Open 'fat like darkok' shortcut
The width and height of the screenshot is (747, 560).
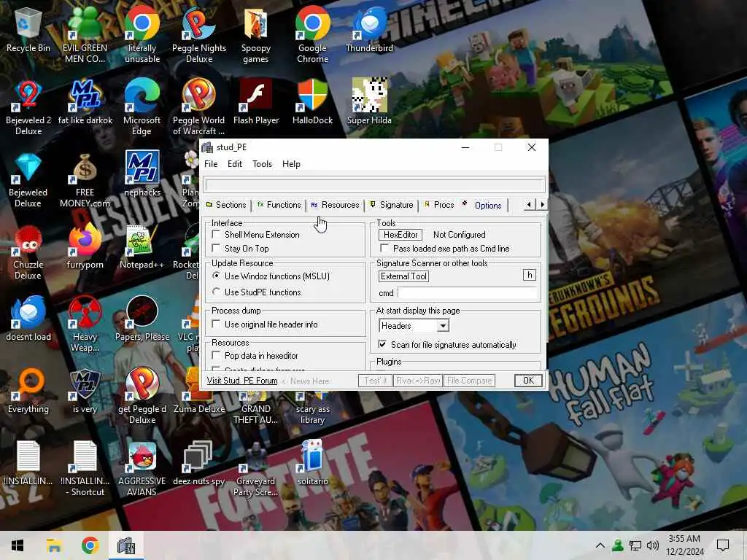pyautogui.click(x=85, y=102)
